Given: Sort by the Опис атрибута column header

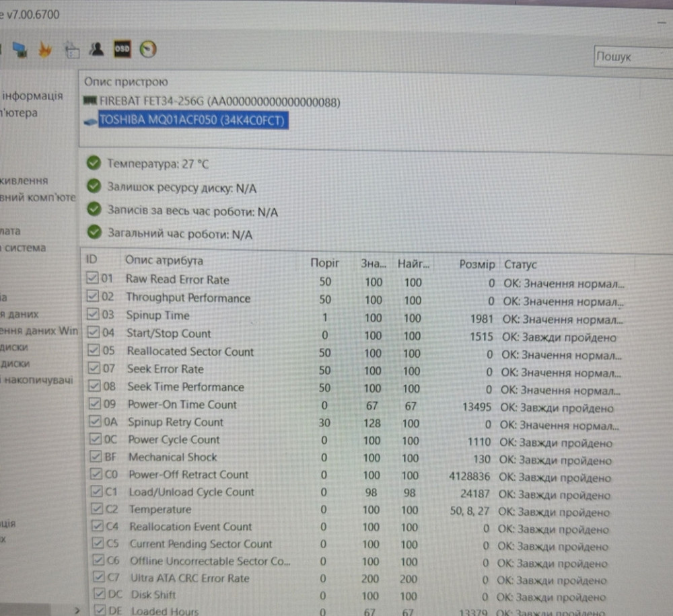Looking at the screenshot, I should pos(164,261).
